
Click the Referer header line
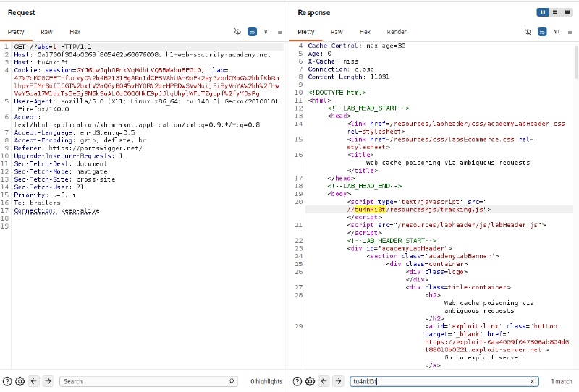coord(78,148)
